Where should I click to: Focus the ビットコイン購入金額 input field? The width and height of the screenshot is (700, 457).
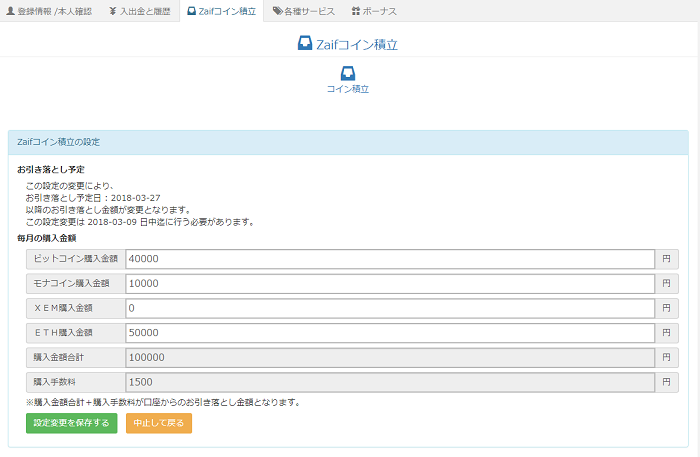pyautogui.click(x=389, y=259)
